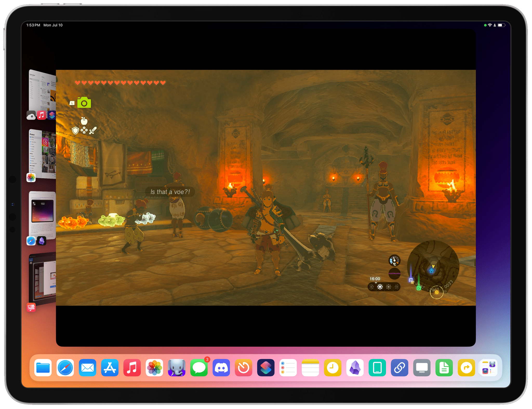Tap the 1:53 PM status bar time
This screenshot has width=532, height=409.
[x=33, y=25]
